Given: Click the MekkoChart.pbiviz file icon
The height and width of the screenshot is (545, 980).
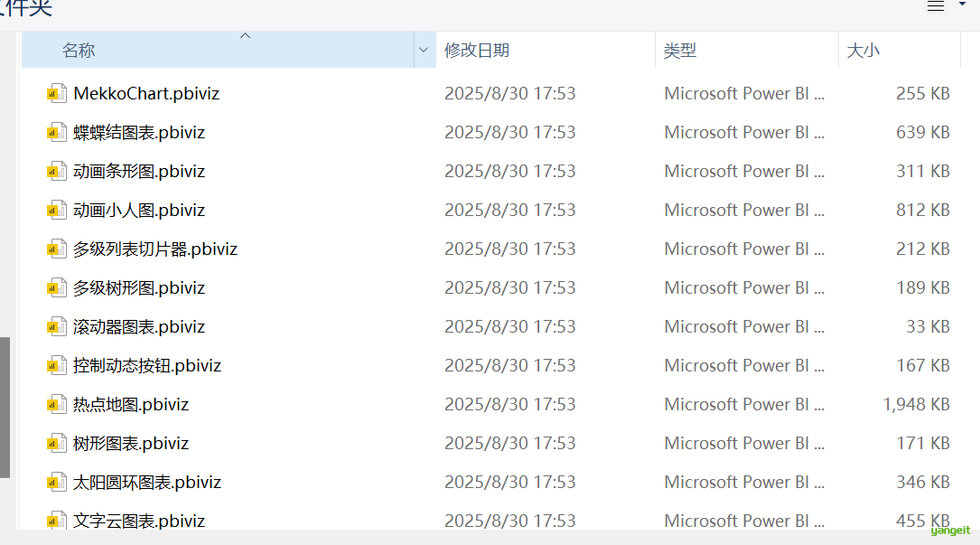Looking at the screenshot, I should tap(57, 93).
